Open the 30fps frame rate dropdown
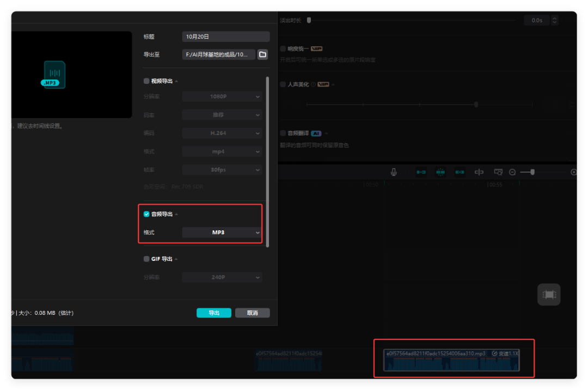The image size is (588, 390). pos(222,170)
